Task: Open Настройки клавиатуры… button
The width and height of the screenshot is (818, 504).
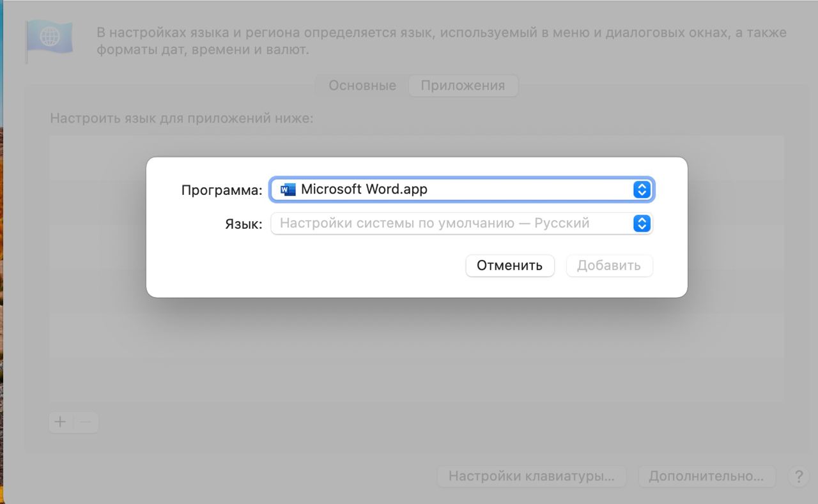Action: click(x=532, y=477)
